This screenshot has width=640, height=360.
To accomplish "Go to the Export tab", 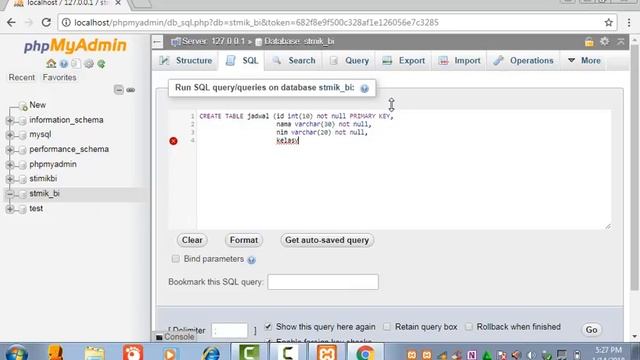I will click(404, 60).
